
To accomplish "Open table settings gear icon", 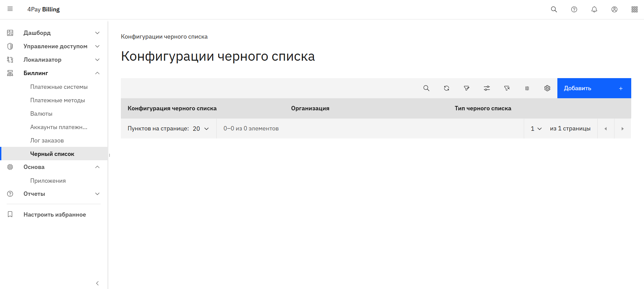I will click(547, 88).
